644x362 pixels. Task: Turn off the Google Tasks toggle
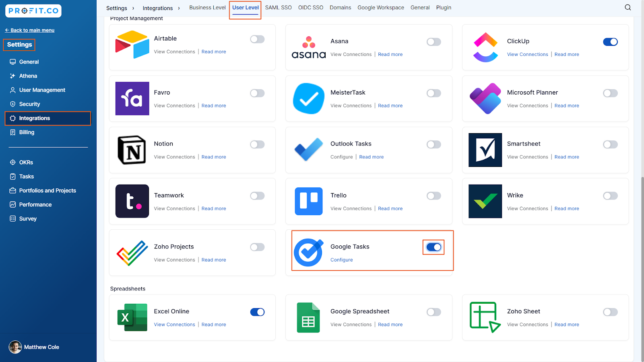(x=433, y=247)
